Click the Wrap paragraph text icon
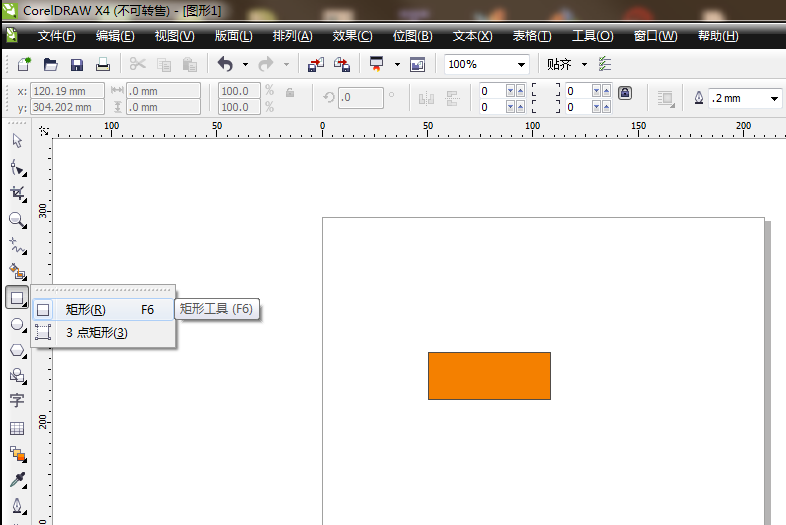This screenshot has width=786, height=525. click(x=665, y=98)
